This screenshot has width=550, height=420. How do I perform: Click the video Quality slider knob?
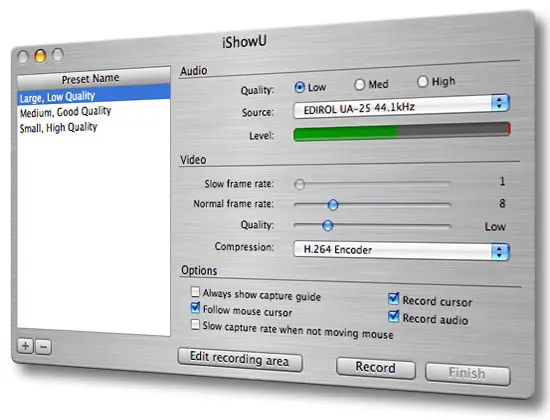point(328,225)
